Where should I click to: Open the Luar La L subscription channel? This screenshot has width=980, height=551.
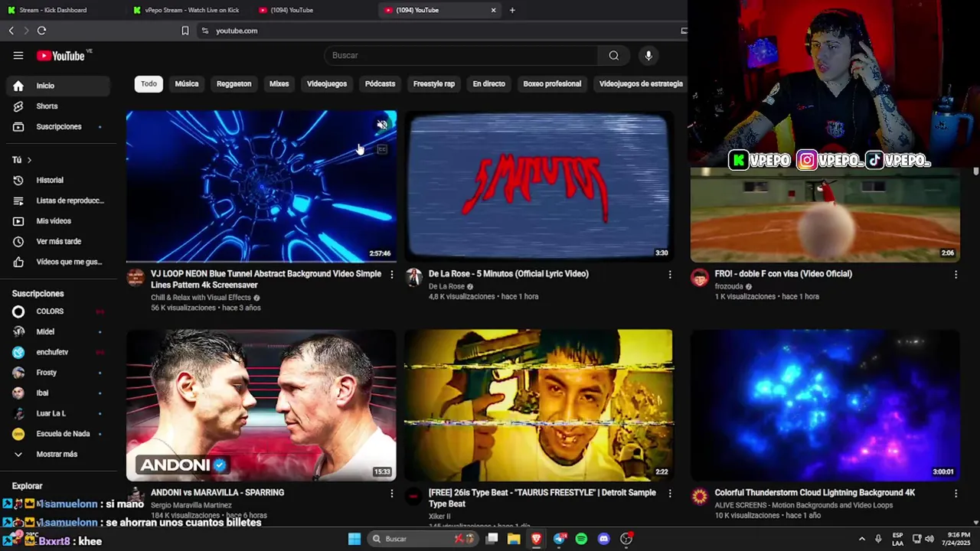(x=57, y=413)
